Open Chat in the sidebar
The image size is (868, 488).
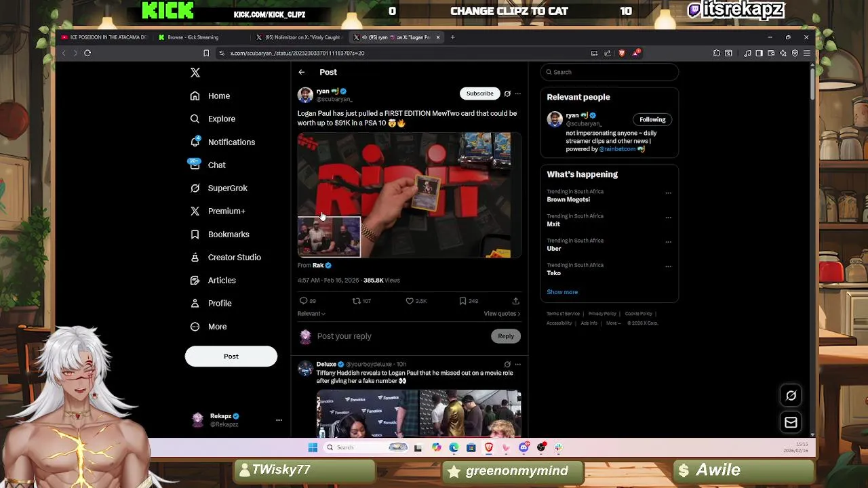pyautogui.click(x=208, y=165)
